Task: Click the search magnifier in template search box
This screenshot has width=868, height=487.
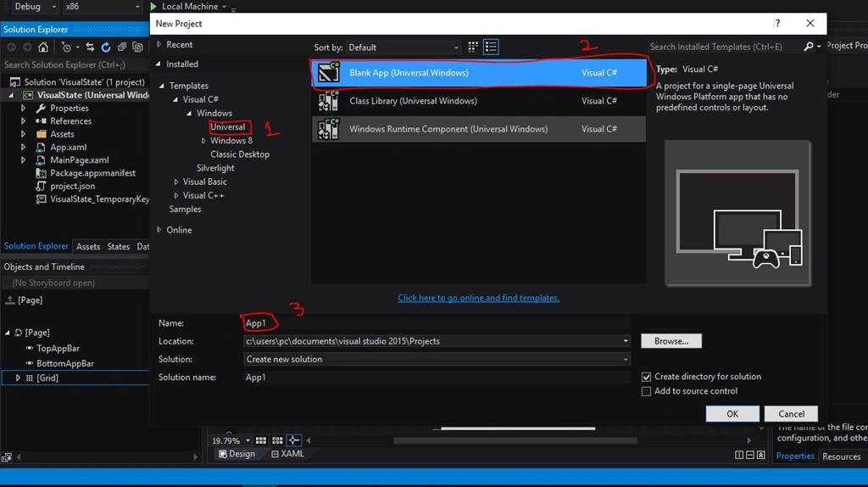Action: (x=809, y=48)
